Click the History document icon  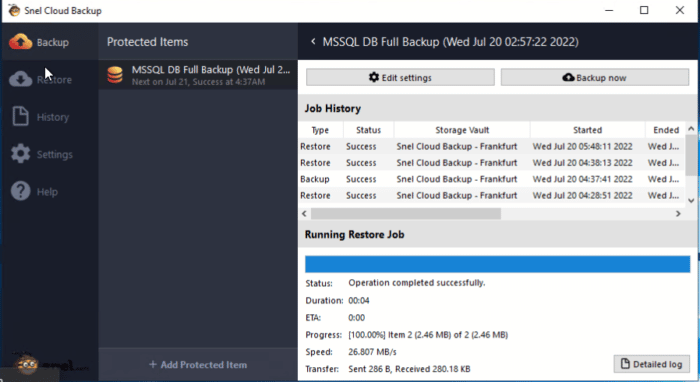tap(20, 116)
